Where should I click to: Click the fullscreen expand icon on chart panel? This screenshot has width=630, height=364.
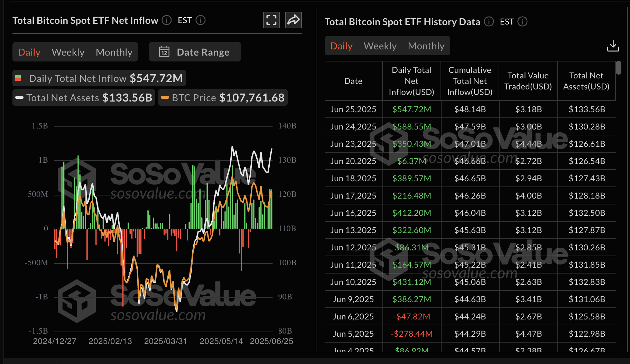tap(271, 20)
